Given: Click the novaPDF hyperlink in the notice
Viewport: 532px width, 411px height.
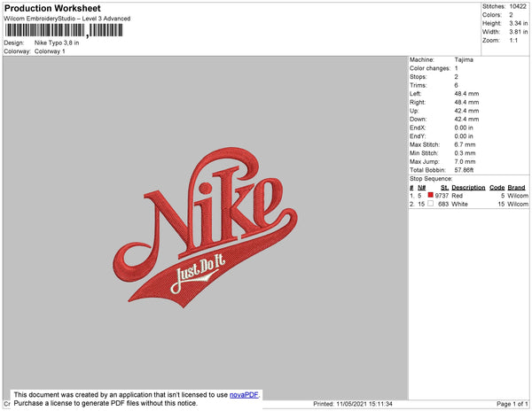Looking at the screenshot, I should (246, 394).
